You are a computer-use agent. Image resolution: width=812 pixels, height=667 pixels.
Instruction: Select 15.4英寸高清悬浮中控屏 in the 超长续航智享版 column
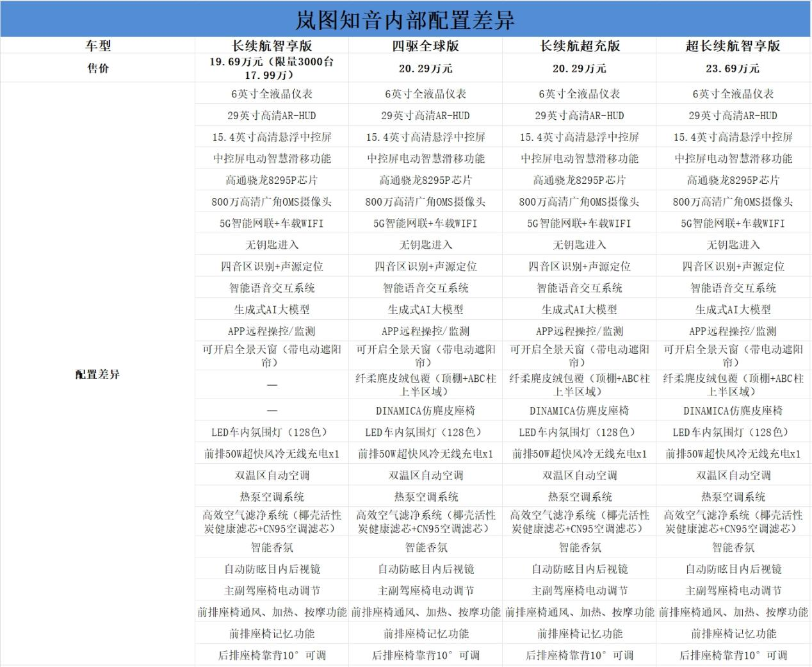pos(733,137)
